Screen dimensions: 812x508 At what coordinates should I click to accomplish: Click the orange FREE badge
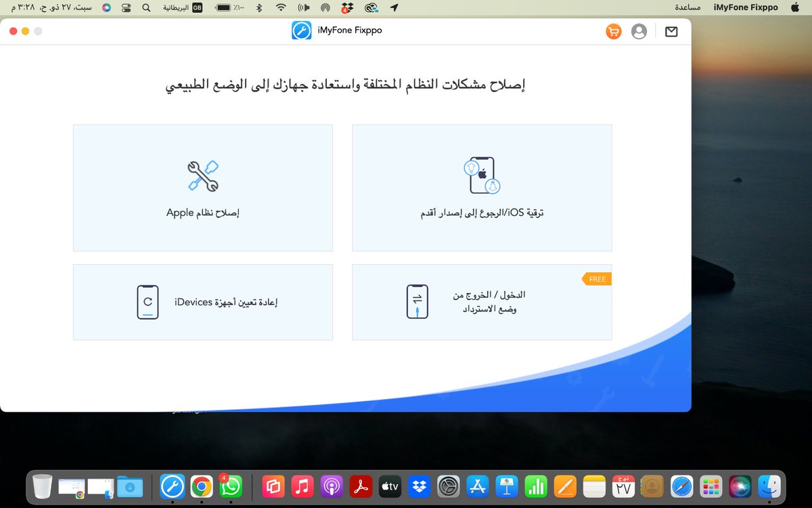[597, 279]
